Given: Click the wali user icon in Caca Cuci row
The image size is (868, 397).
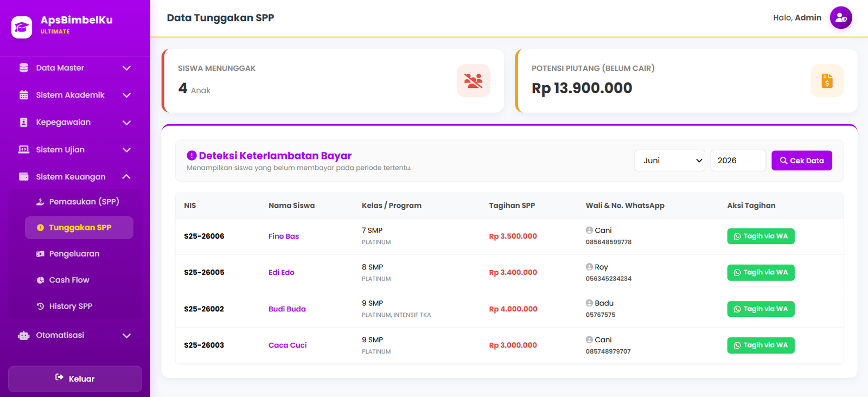Looking at the screenshot, I should (589, 340).
